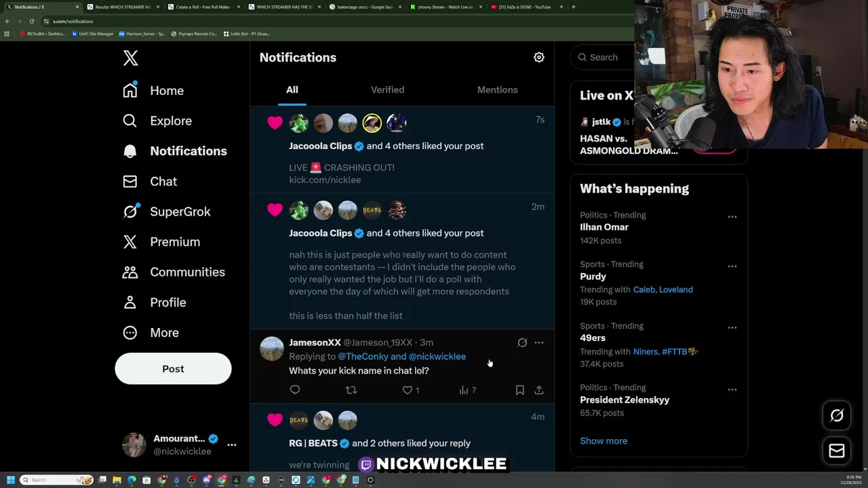Open options for Purdy trend
This screenshot has width=868, height=488.
coord(732,266)
